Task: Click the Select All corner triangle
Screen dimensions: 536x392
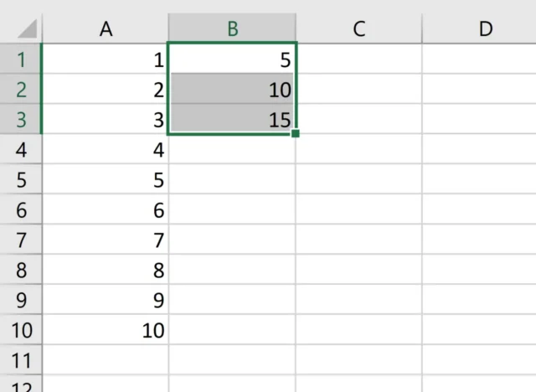Action: [x=27, y=28]
